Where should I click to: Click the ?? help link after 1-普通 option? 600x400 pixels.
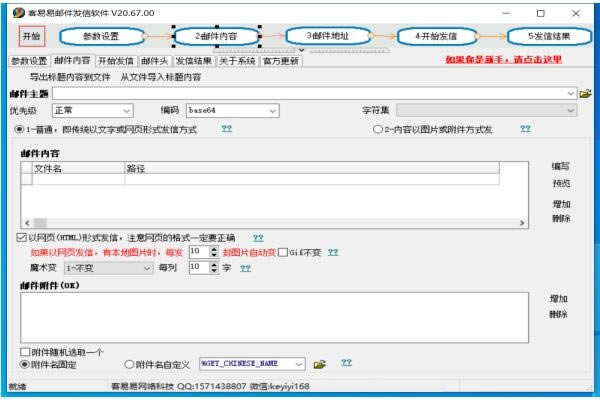(227, 129)
